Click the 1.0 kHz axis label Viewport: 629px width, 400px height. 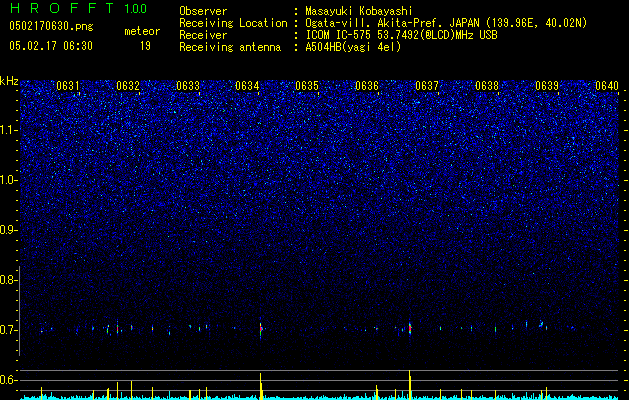click(7, 180)
